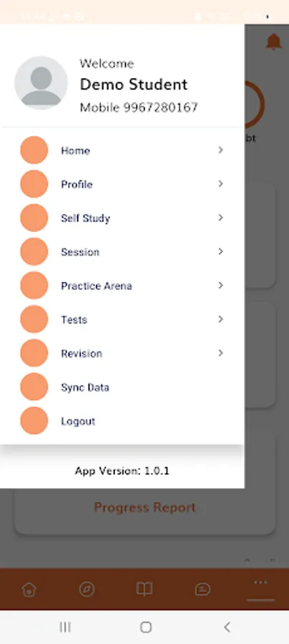Tap the Logout option
The width and height of the screenshot is (289, 644).
click(x=122, y=421)
